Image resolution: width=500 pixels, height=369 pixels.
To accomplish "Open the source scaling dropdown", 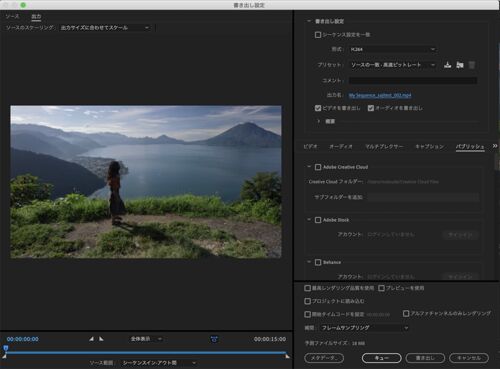I will click(x=105, y=28).
